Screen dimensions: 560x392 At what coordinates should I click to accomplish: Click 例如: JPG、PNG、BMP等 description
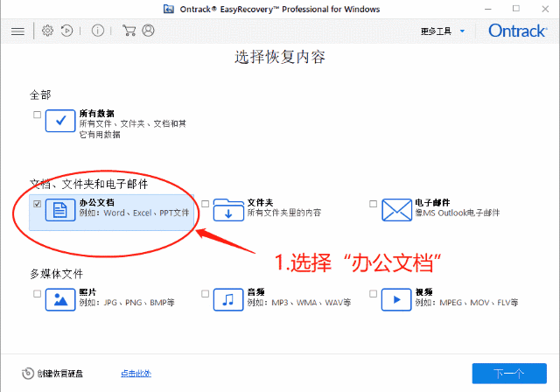(127, 303)
